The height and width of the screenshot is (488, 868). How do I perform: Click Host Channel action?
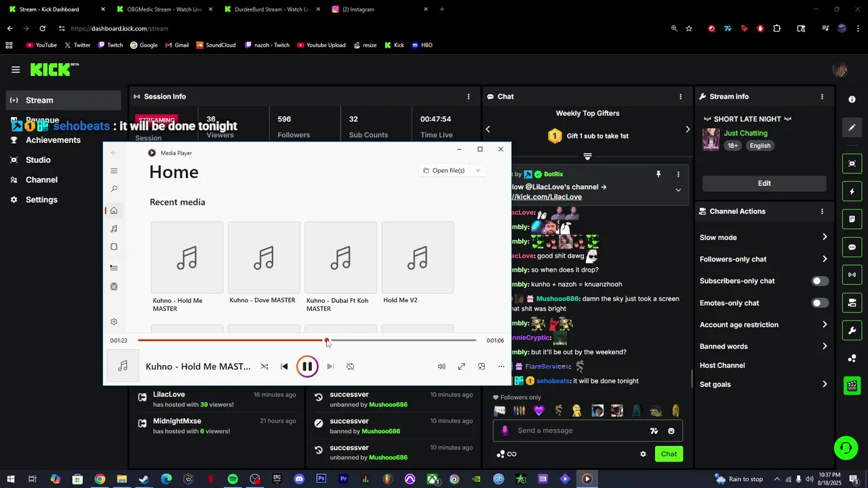pyautogui.click(x=722, y=365)
